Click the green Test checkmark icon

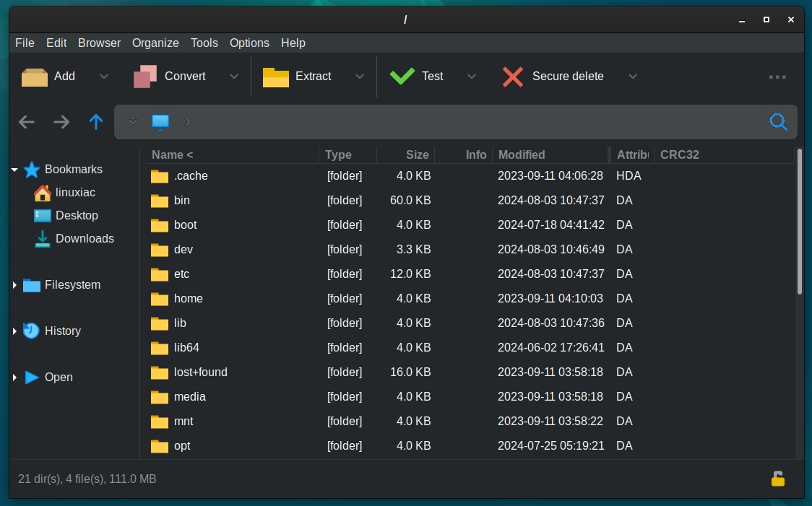[x=402, y=76]
